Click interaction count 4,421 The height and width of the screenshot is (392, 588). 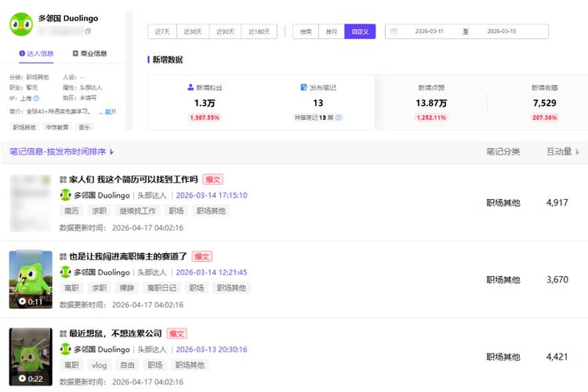[557, 357]
